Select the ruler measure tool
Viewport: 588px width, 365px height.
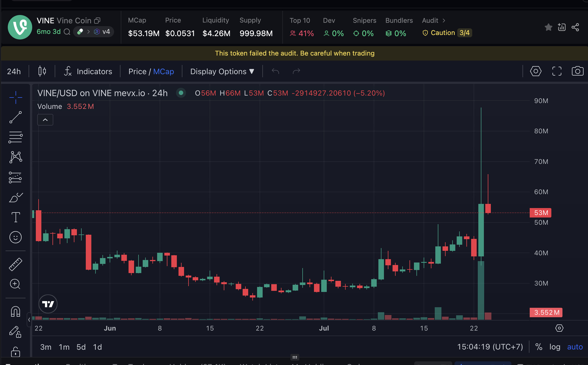pos(16,264)
